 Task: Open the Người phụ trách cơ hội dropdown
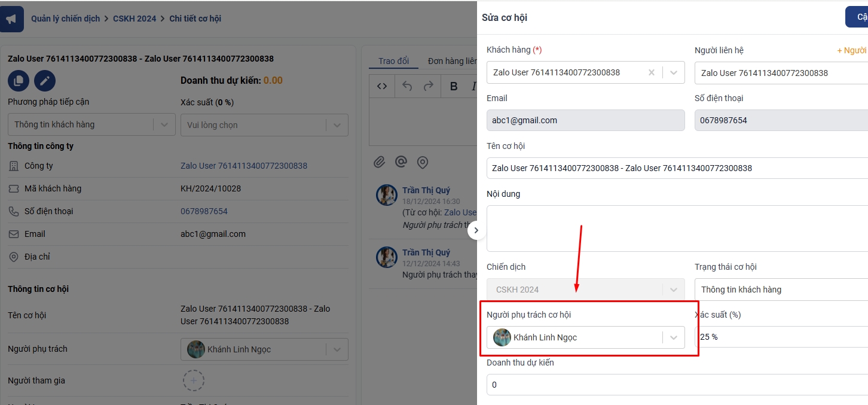pyautogui.click(x=586, y=337)
